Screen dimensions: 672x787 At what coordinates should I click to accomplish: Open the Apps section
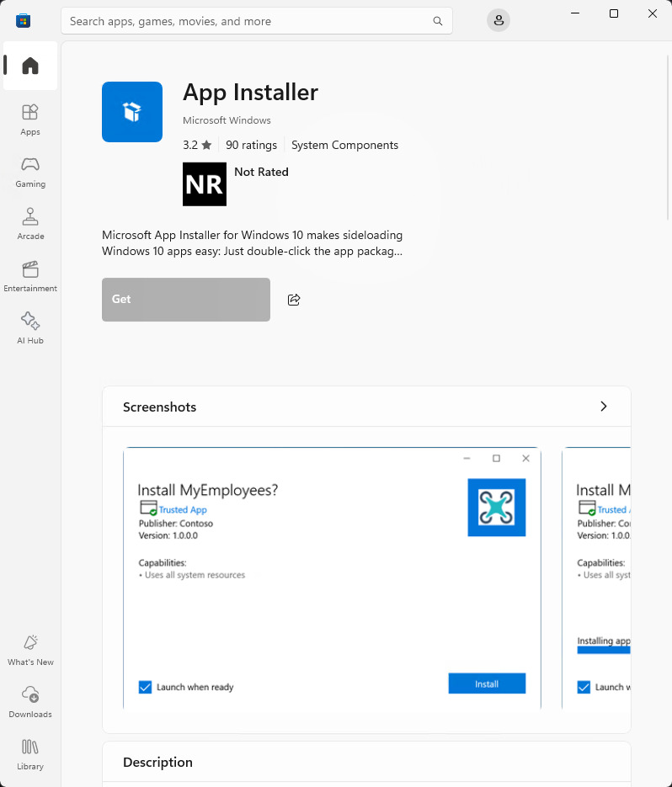tap(30, 120)
